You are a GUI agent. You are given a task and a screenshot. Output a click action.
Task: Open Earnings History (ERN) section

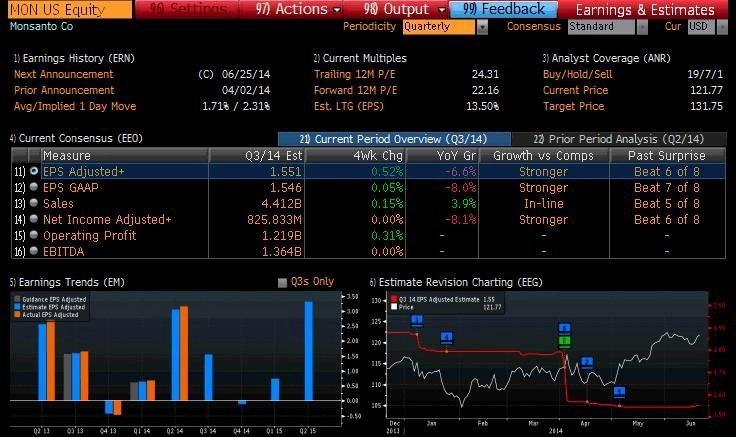click(74, 58)
